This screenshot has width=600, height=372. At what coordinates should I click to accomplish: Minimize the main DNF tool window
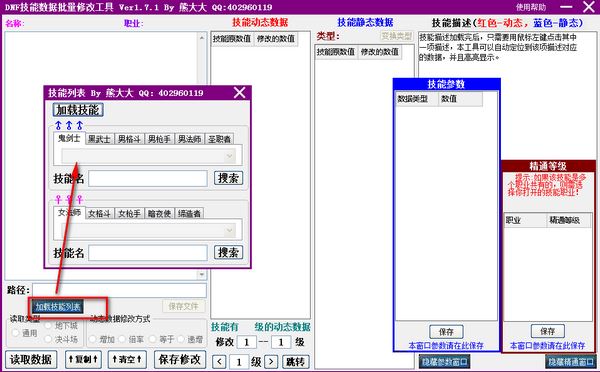(x=566, y=7)
